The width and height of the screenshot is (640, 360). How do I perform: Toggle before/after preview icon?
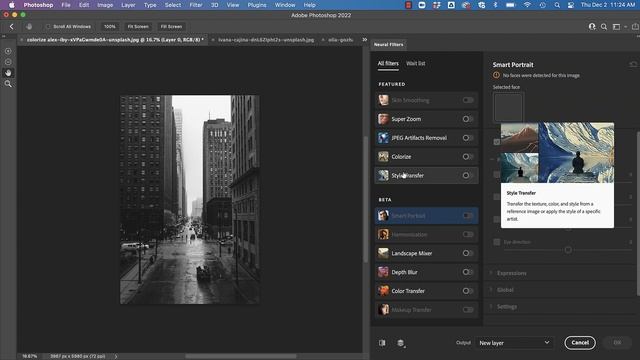tap(382, 343)
